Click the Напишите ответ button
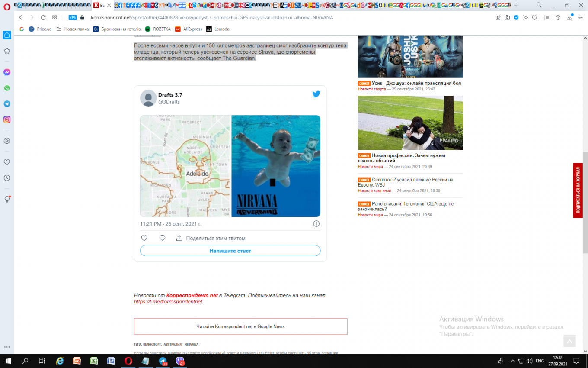The width and height of the screenshot is (588, 368). pyautogui.click(x=230, y=251)
